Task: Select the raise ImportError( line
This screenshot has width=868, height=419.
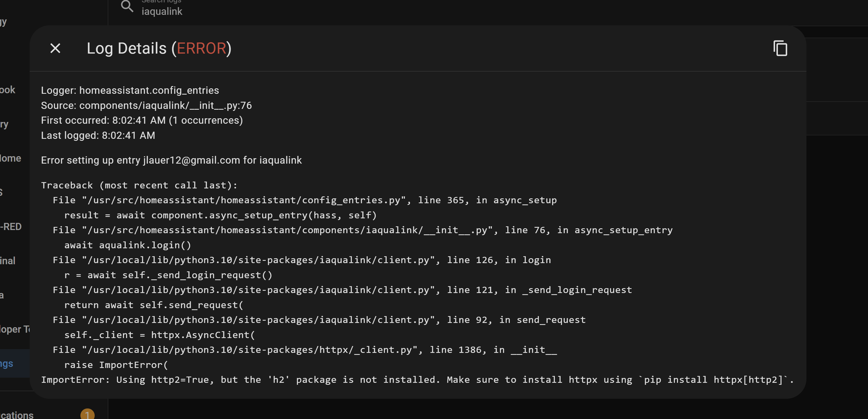Action: tap(116, 365)
